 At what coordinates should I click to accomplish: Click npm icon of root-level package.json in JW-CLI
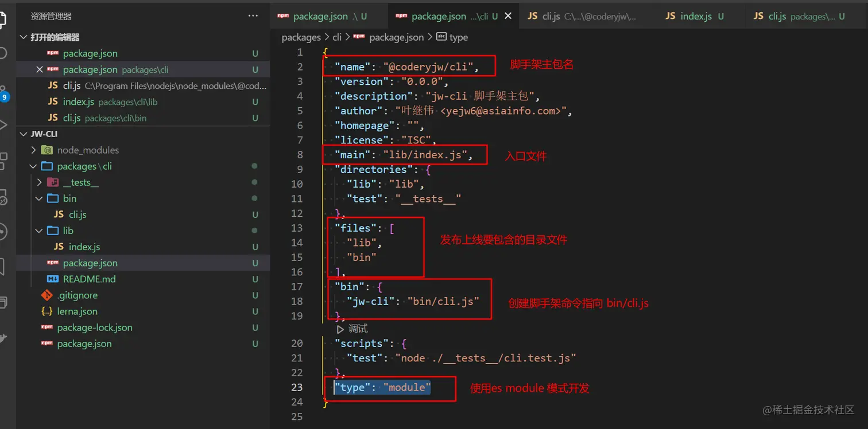47,344
